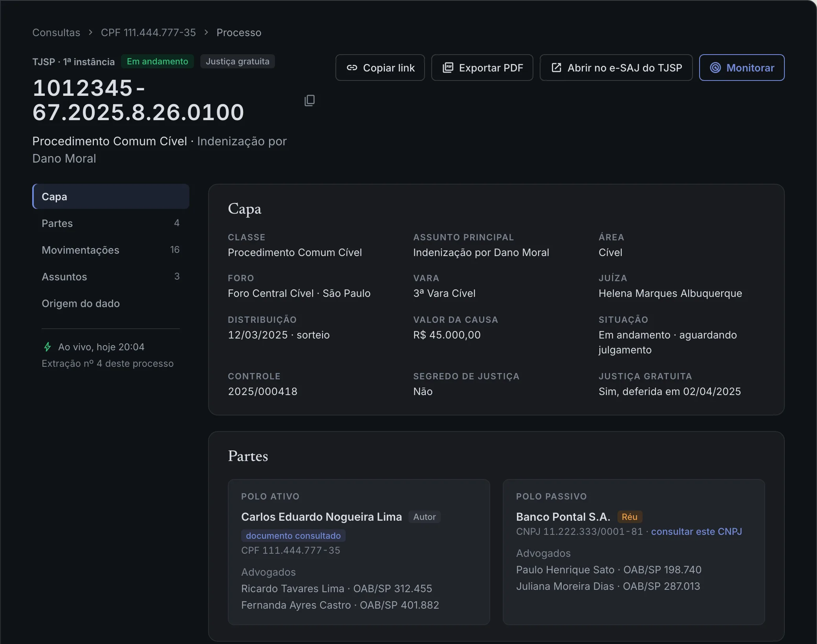This screenshot has height=644, width=817.
Task: Click the link icon in Copiar link
Action: (x=352, y=68)
